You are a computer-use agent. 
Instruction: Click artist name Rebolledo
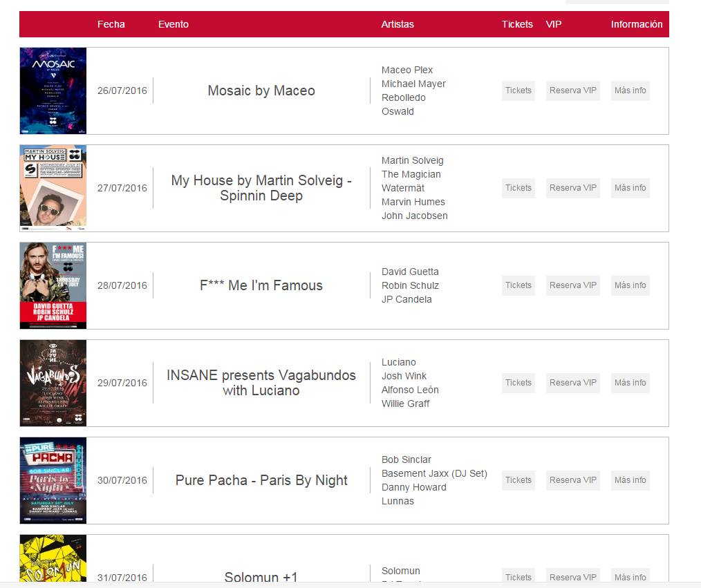(403, 98)
